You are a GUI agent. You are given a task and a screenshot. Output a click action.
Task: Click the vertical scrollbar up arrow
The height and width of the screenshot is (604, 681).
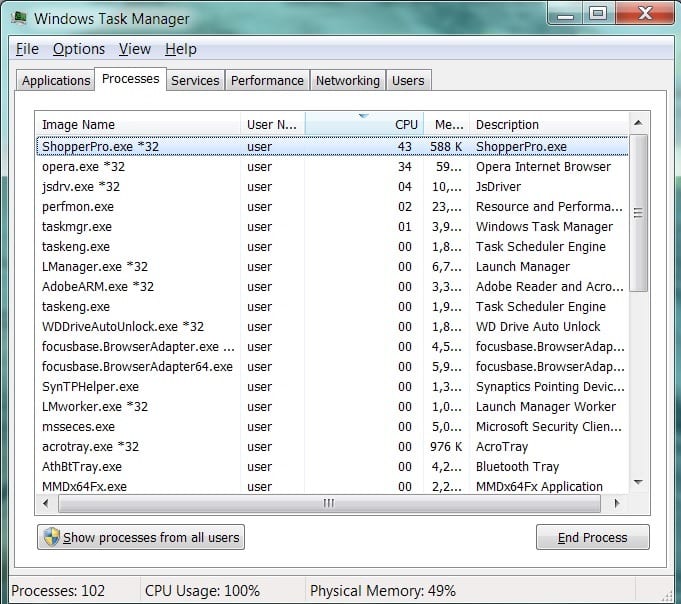638,123
